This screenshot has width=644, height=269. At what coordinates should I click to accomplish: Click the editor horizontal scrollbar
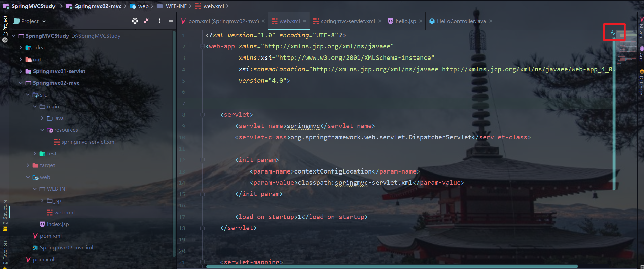(x=392, y=266)
